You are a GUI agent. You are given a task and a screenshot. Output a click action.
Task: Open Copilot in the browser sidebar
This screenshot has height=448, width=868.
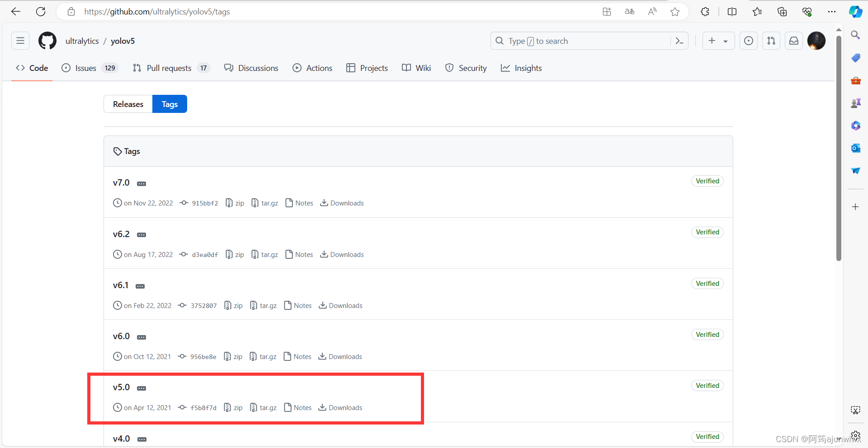pos(855,12)
